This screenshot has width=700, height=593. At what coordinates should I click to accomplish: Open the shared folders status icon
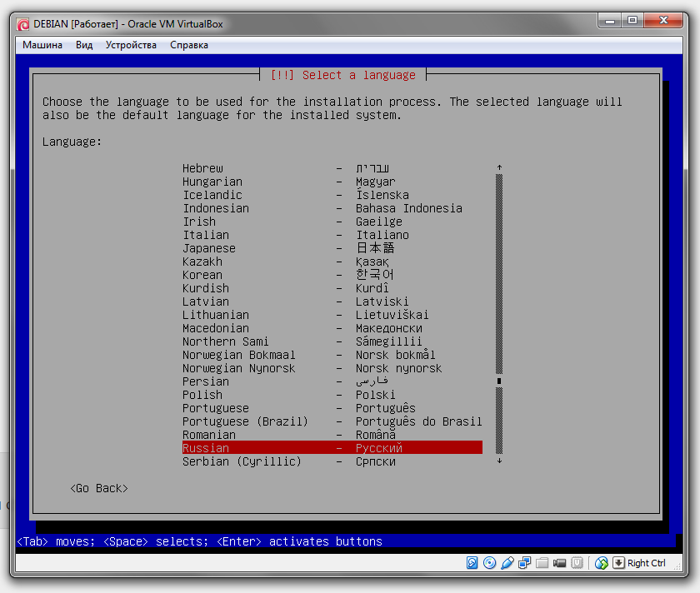click(542, 563)
